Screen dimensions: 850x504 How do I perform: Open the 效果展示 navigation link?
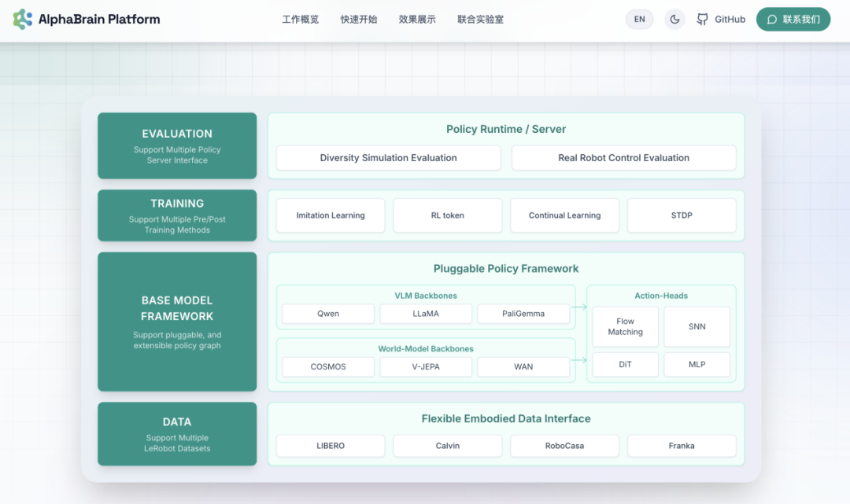[416, 20]
